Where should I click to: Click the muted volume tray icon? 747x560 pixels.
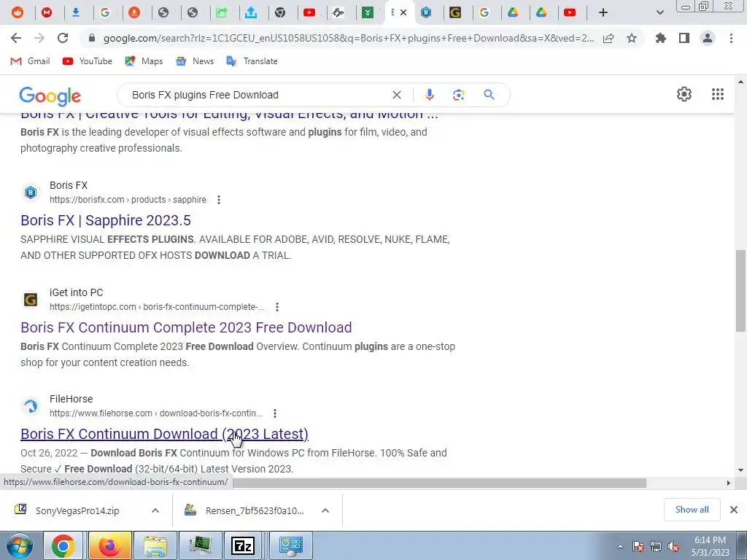673,547
